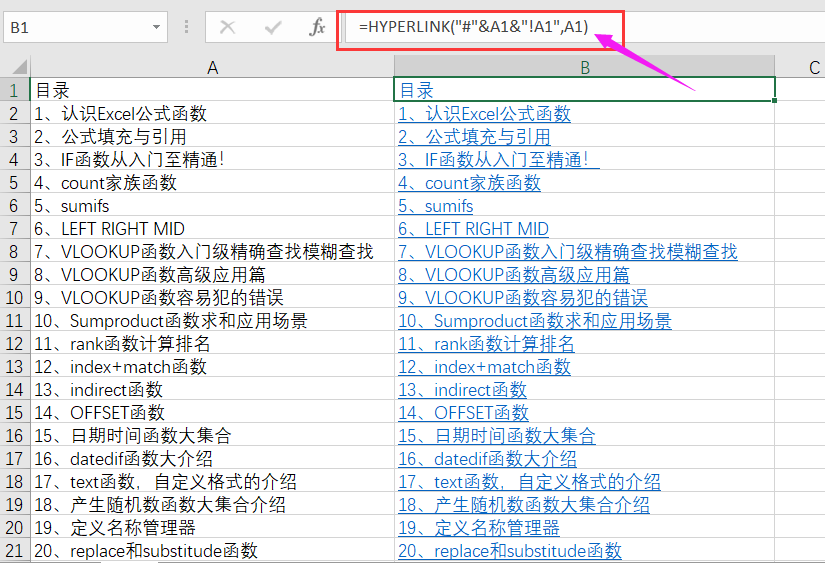Image resolution: width=825 pixels, height=563 pixels.
Task: Open link 9、VLOOKUP函数容易犯的错误
Action: [x=522, y=297]
